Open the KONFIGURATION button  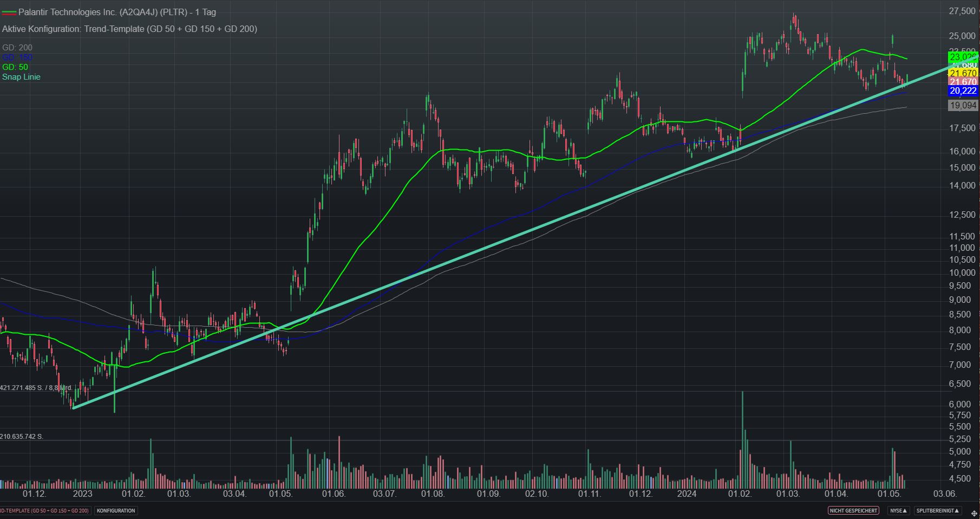pyautogui.click(x=116, y=511)
